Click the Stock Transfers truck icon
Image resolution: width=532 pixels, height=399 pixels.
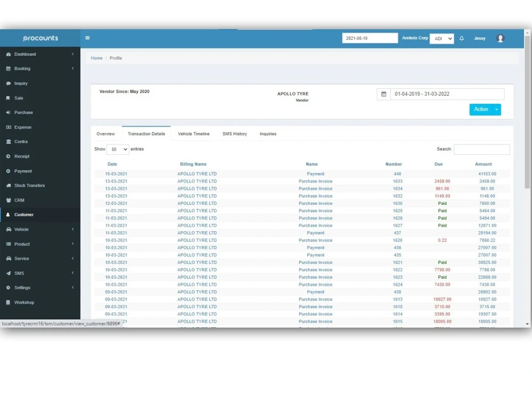(x=9, y=186)
